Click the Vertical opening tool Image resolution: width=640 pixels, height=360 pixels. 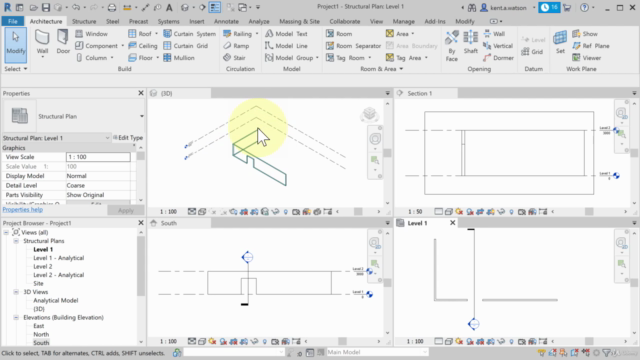tap(498, 46)
